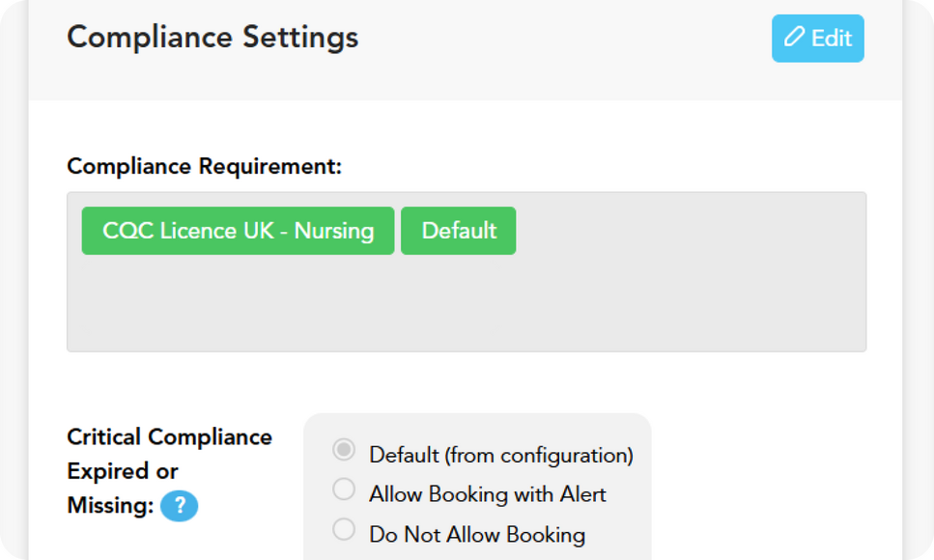Click the CQC Licence UK - Nursing tag
The height and width of the screenshot is (560, 934).
point(239,231)
